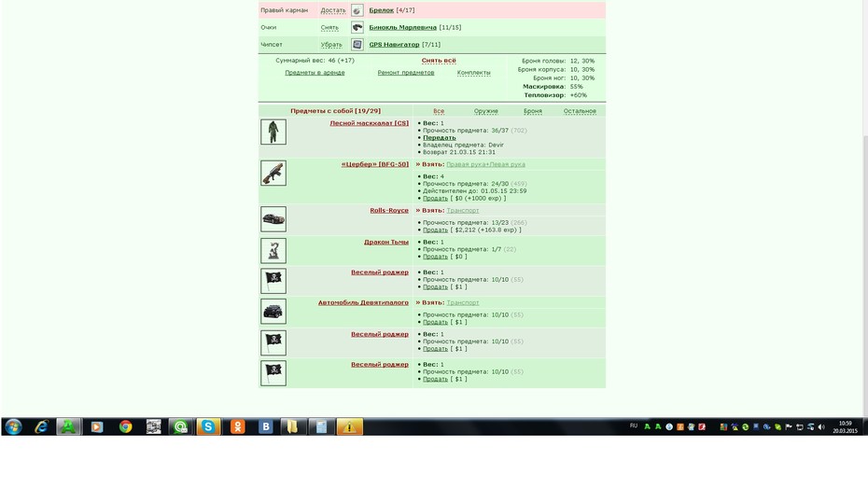Open Google Chrome from the taskbar
Viewport: 868px width, 488px height.
tap(126, 426)
